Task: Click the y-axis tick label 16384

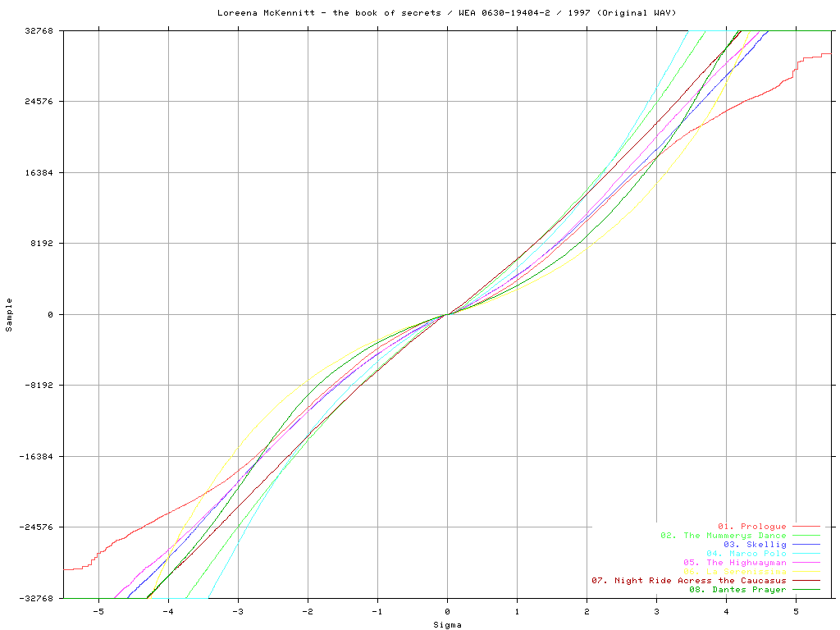Action: (x=39, y=172)
